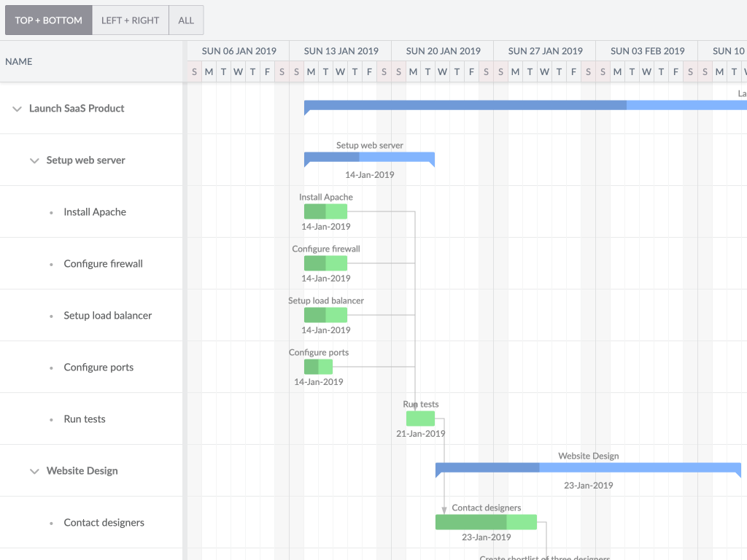Click the SUN 03 FEB 2019 week header
747x560 pixels.
pyautogui.click(x=648, y=51)
